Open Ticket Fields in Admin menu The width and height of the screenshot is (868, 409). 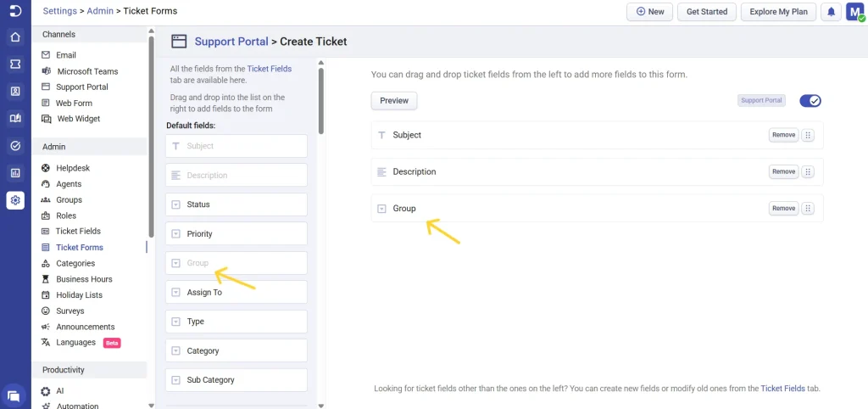tap(78, 231)
